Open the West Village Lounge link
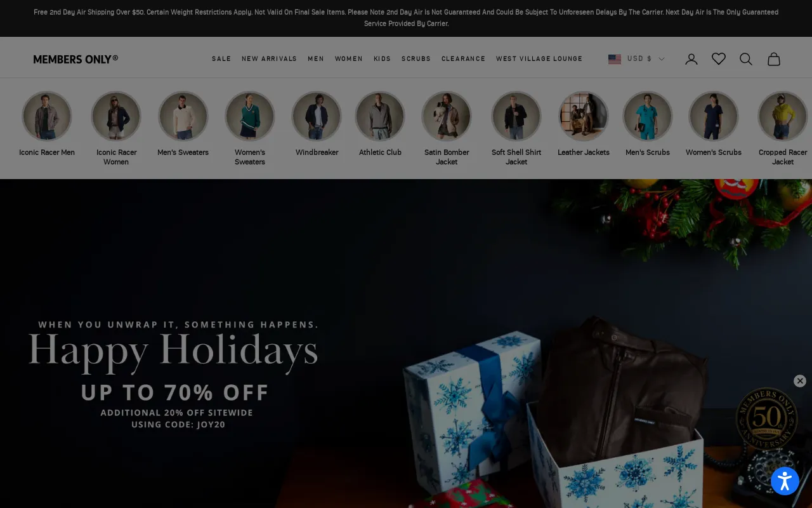 539,59
